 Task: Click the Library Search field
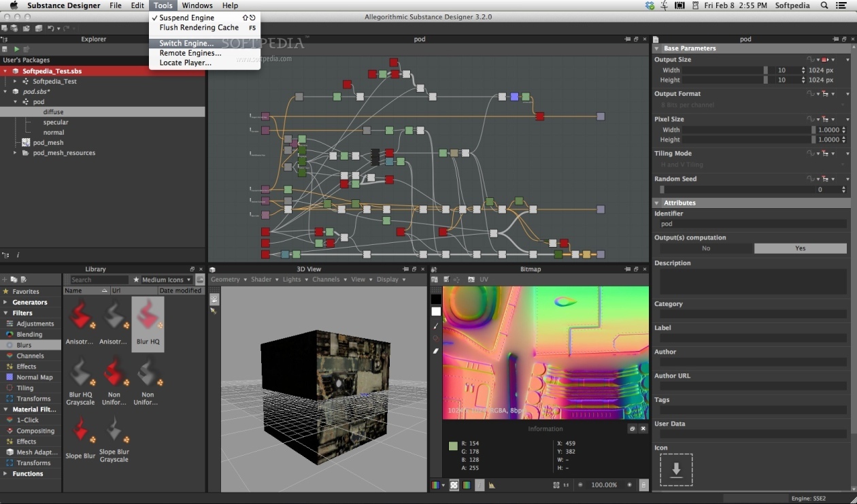click(x=99, y=280)
